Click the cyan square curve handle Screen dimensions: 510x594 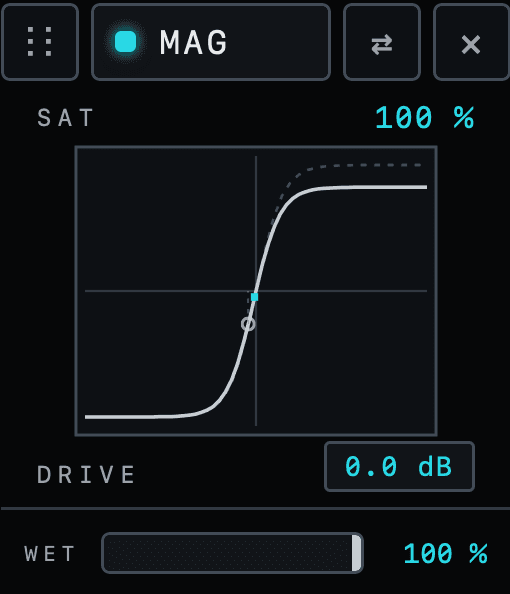(x=255, y=297)
